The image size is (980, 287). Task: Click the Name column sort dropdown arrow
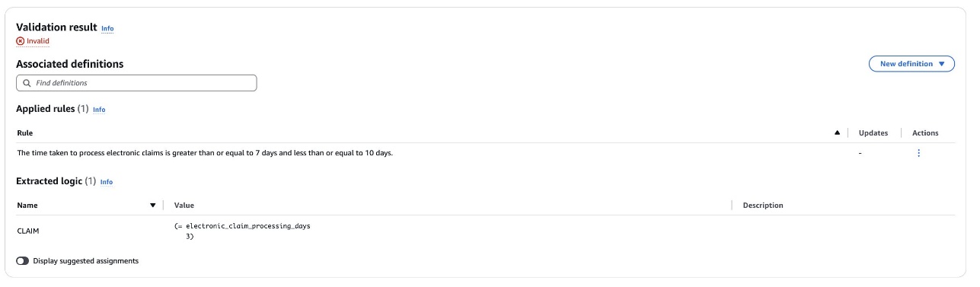153,206
